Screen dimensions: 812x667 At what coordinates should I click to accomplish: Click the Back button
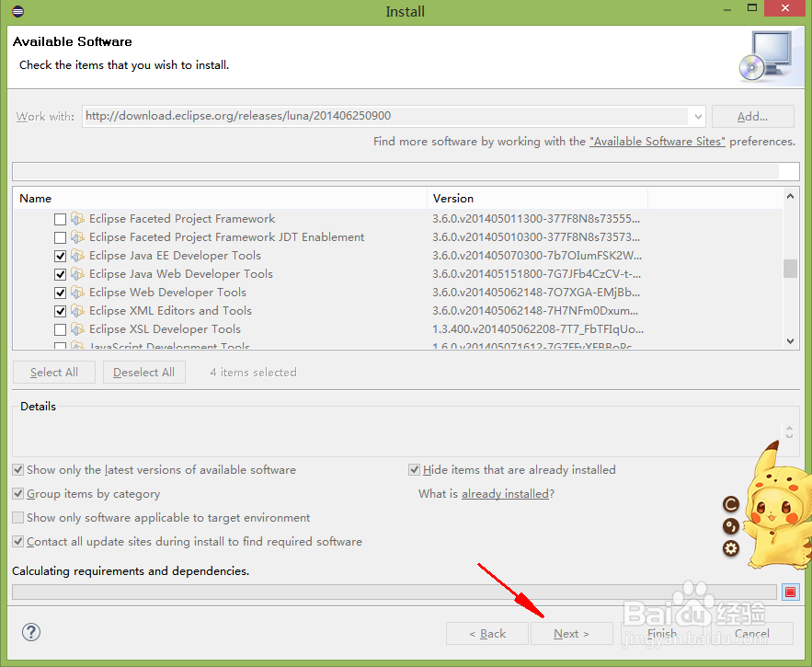tap(487, 634)
